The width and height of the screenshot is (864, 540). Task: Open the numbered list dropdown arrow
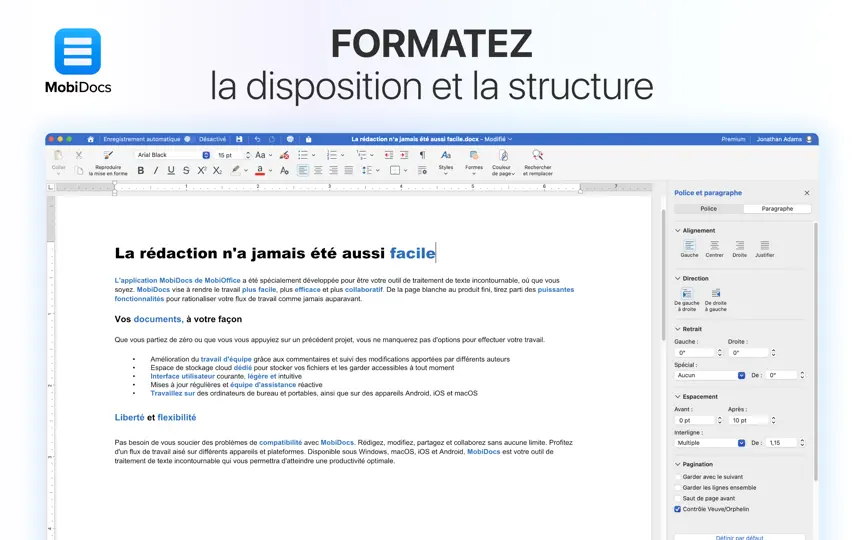coord(342,155)
